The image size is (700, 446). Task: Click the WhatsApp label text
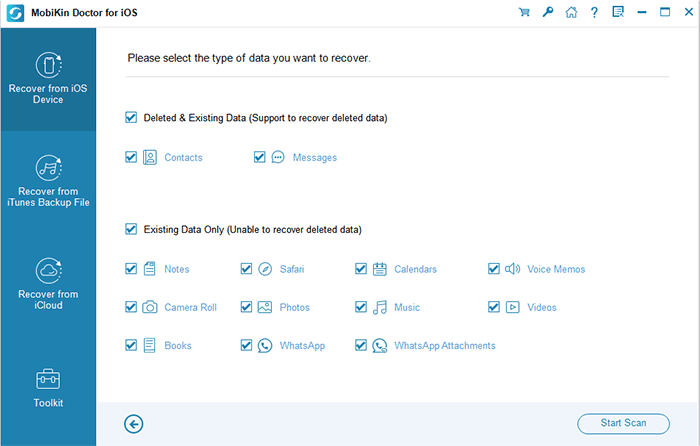(302, 346)
